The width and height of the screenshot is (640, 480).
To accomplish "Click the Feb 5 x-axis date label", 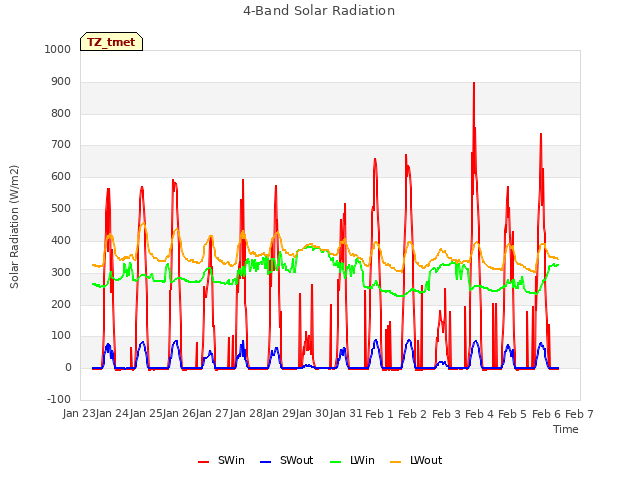I will click(x=513, y=414).
